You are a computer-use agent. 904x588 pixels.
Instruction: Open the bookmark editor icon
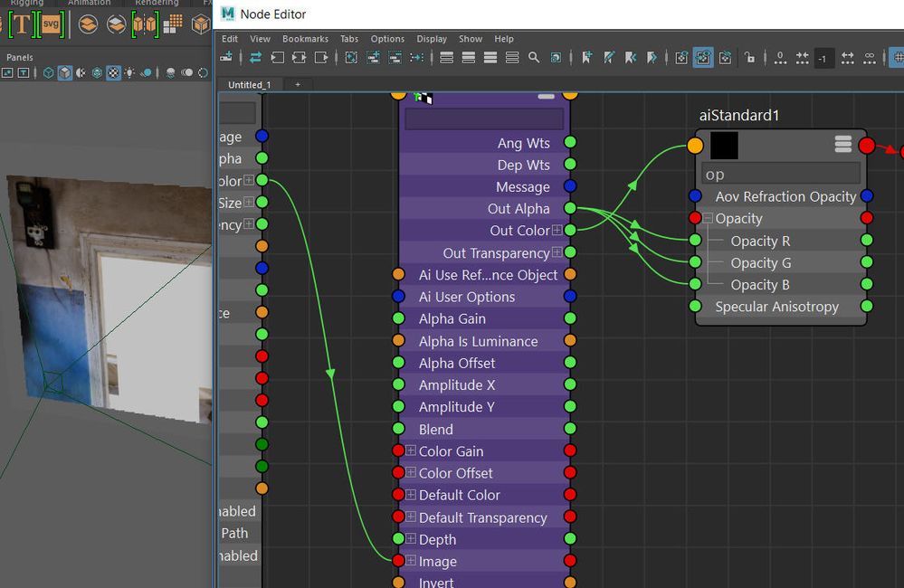tap(609, 57)
